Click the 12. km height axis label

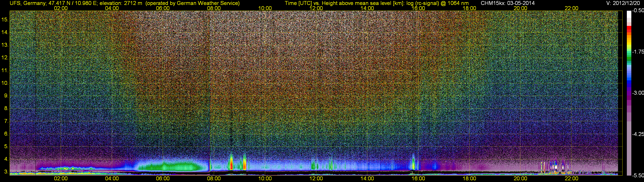point(5,58)
